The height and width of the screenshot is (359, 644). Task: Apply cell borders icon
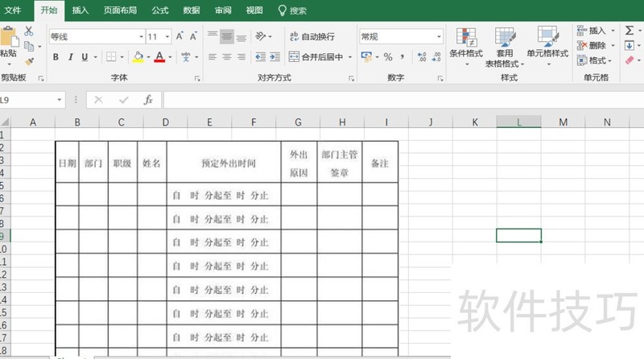[x=111, y=56]
